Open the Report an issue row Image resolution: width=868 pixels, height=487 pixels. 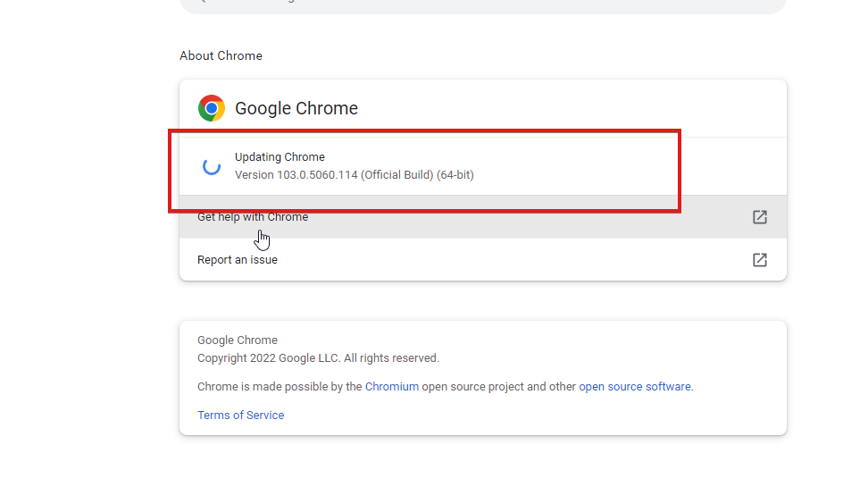point(483,260)
